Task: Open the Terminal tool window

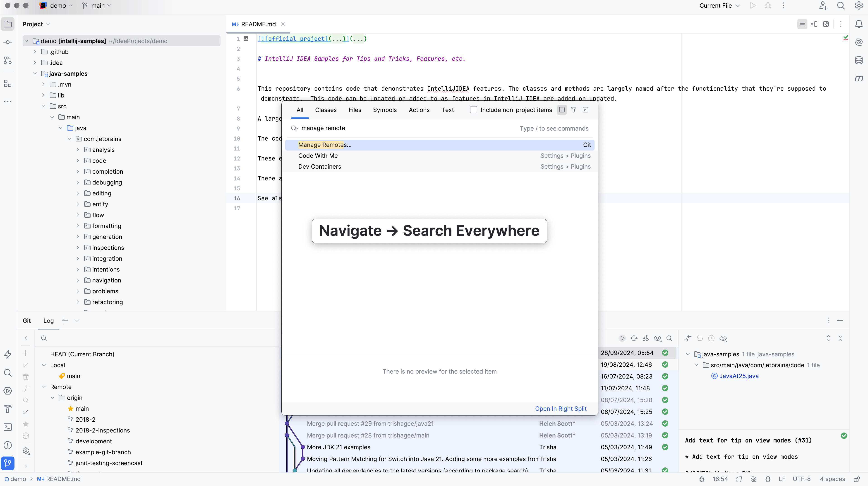Action: click(x=8, y=427)
